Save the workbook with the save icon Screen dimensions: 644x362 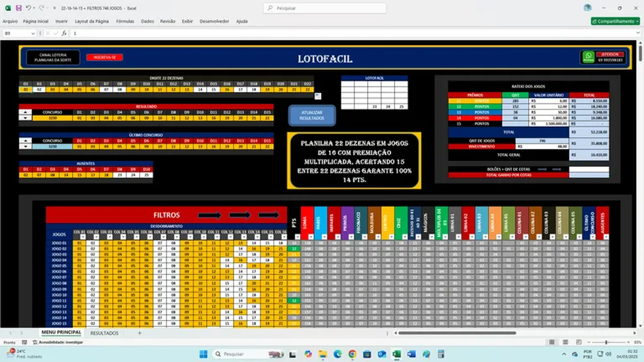[19, 8]
